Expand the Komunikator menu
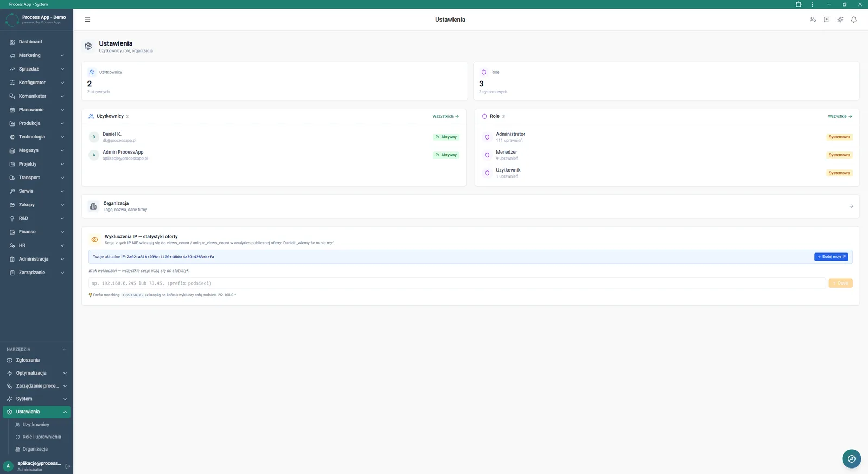This screenshot has width=868, height=474. tap(36, 96)
